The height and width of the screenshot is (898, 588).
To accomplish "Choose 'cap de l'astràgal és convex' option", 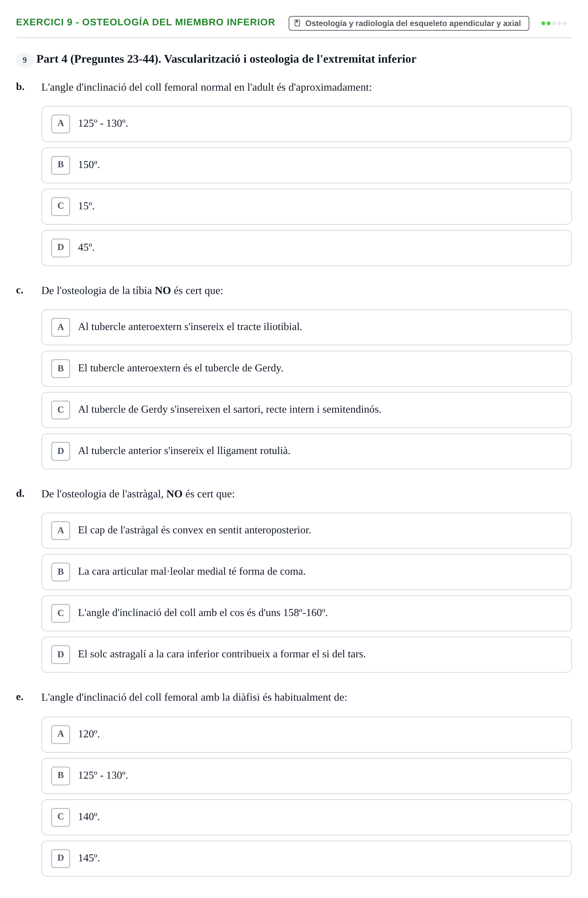I will click(x=306, y=530).
